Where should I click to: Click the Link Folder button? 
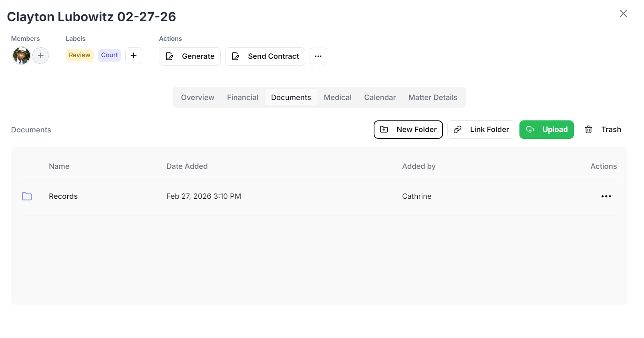point(481,130)
